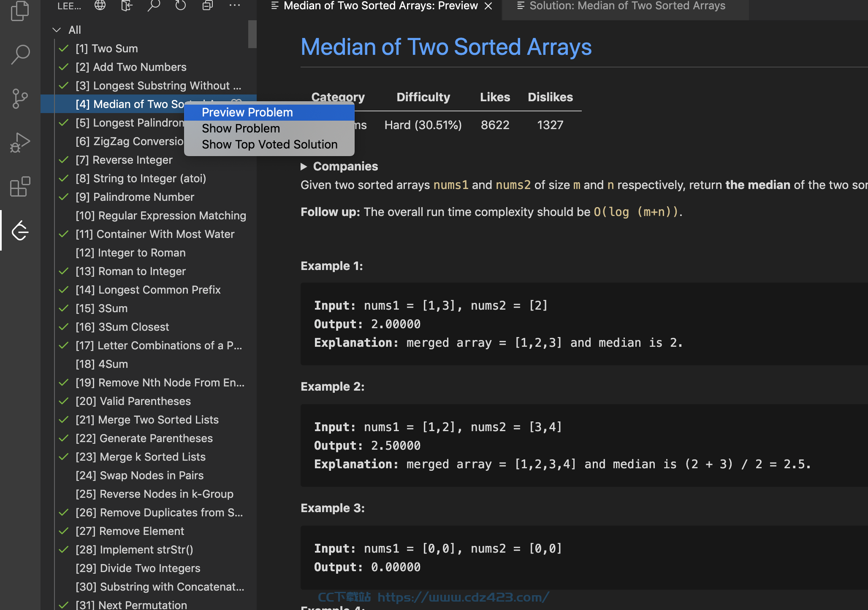Select [21] Merge Two Sorted Lists
The height and width of the screenshot is (610, 868).
[149, 420]
